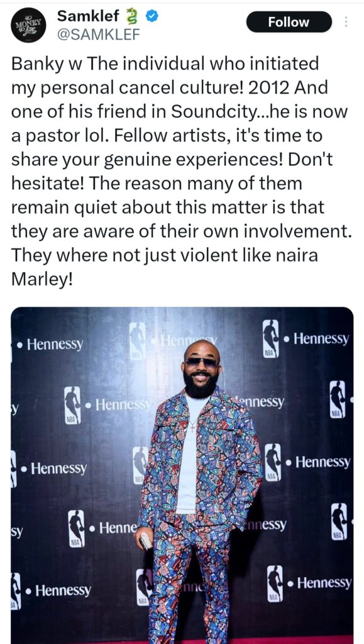Image resolution: width=364 pixels, height=644 pixels.
Task: Click the cross necklace in the photo
Action: coord(192,425)
